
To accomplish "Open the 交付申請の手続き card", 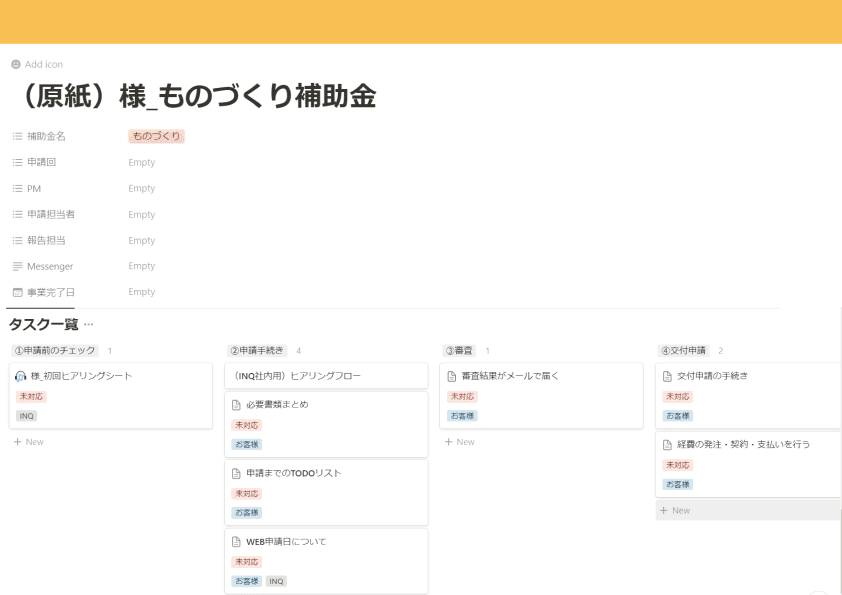I will 749,396.
